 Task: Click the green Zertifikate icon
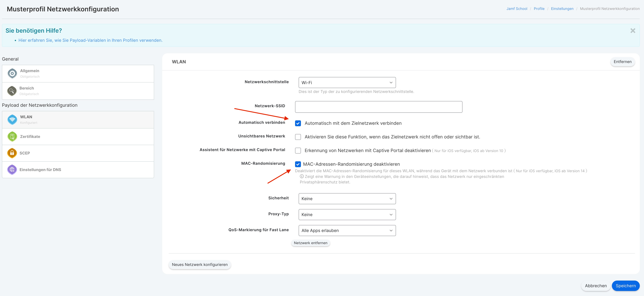tap(12, 136)
